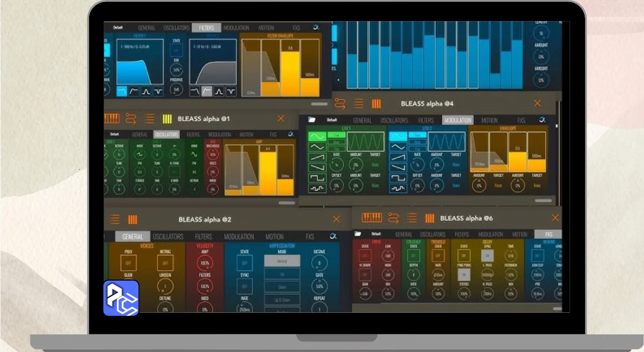Choose Up arpeggiator mode in alpha @2

pyautogui.click(x=282, y=275)
